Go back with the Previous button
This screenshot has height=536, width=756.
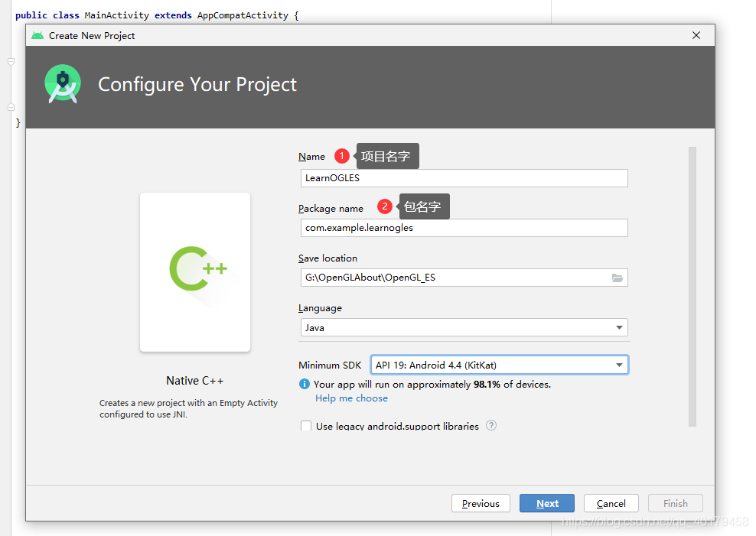tap(481, 503)
